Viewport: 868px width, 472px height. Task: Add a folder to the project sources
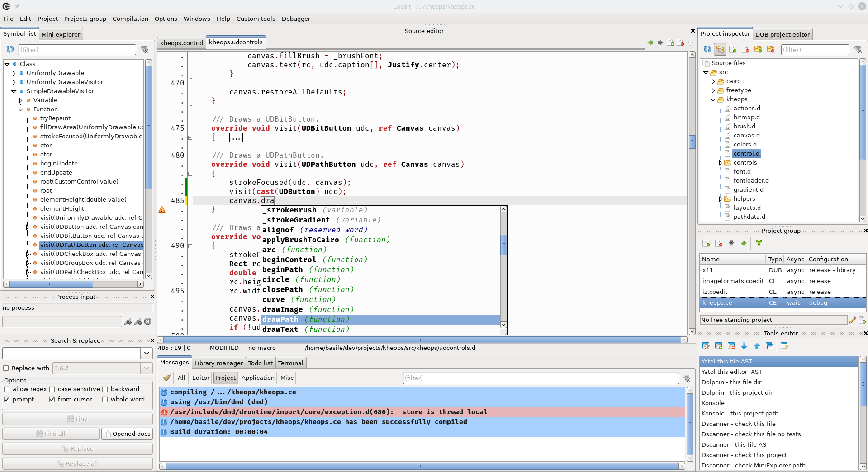tap(758, 49)
